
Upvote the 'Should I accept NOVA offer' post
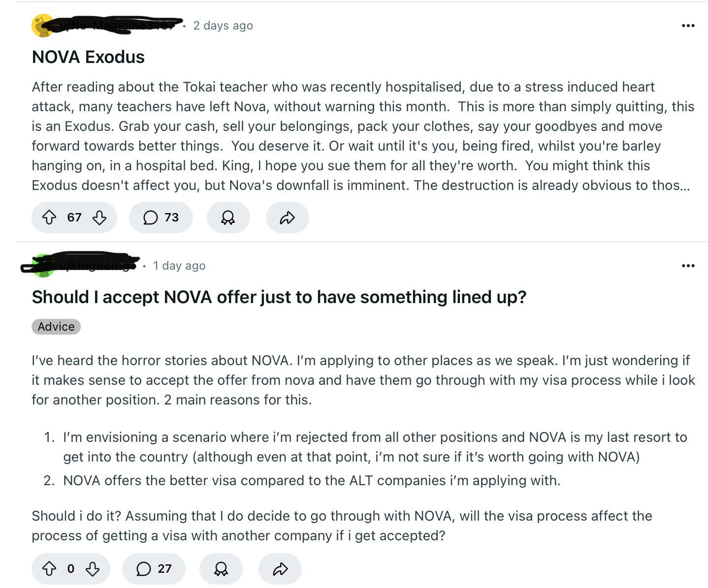point(49,569)
